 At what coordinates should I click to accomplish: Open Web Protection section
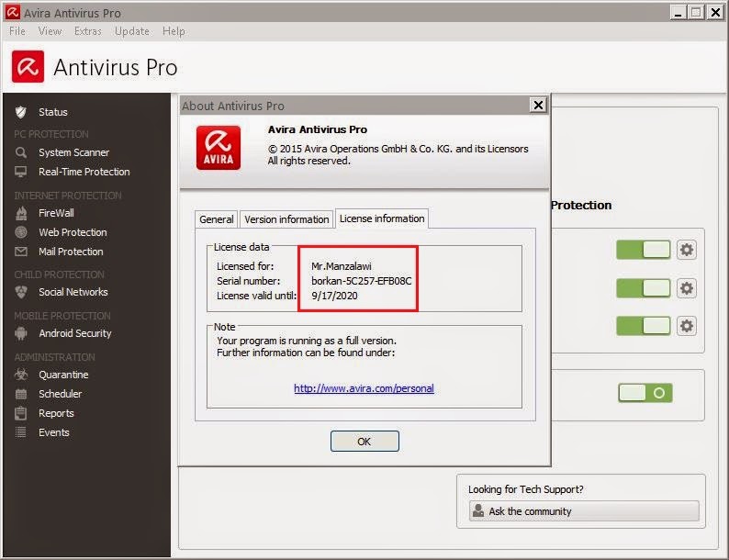[73, 232]
